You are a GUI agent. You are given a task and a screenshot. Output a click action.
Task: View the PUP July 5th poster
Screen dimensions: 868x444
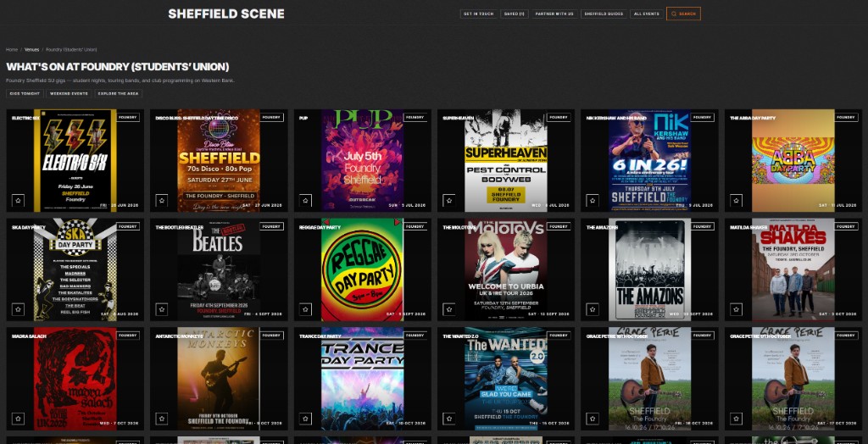tap(363, 160)
